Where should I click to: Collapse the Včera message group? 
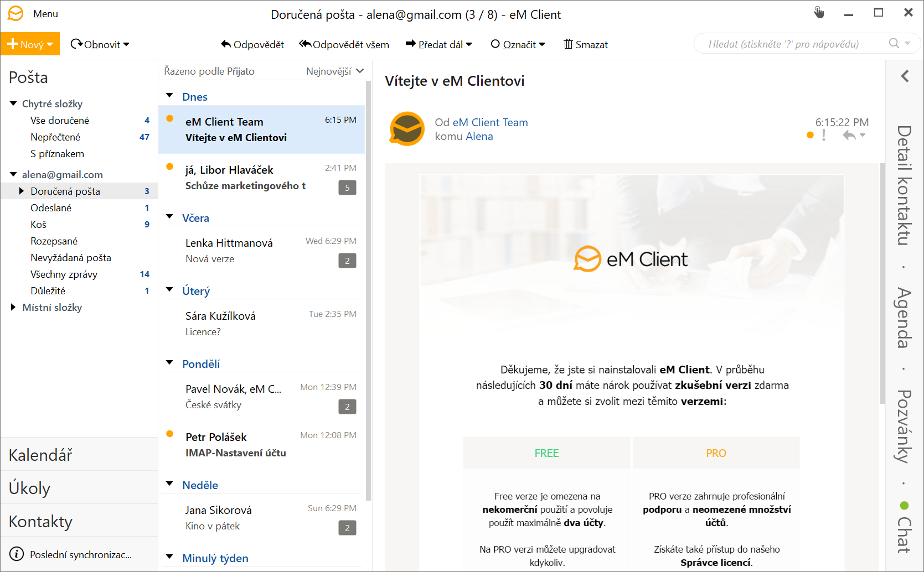click(170, 217)
